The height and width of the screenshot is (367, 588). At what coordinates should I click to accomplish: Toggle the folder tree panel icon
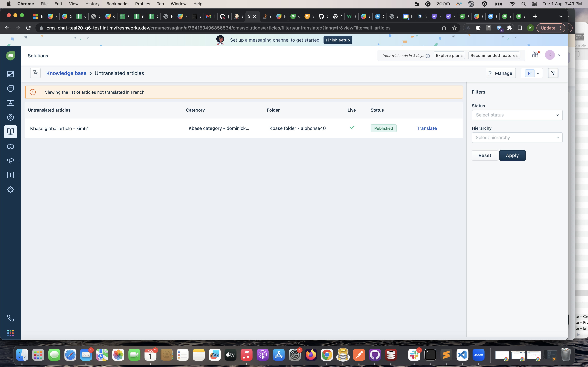coord(35,73)
